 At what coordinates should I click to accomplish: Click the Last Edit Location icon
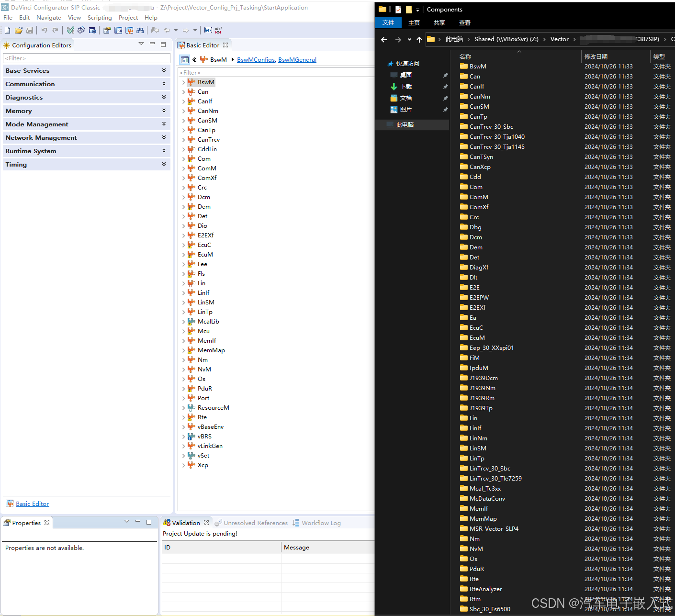click(x=155, y=30)
